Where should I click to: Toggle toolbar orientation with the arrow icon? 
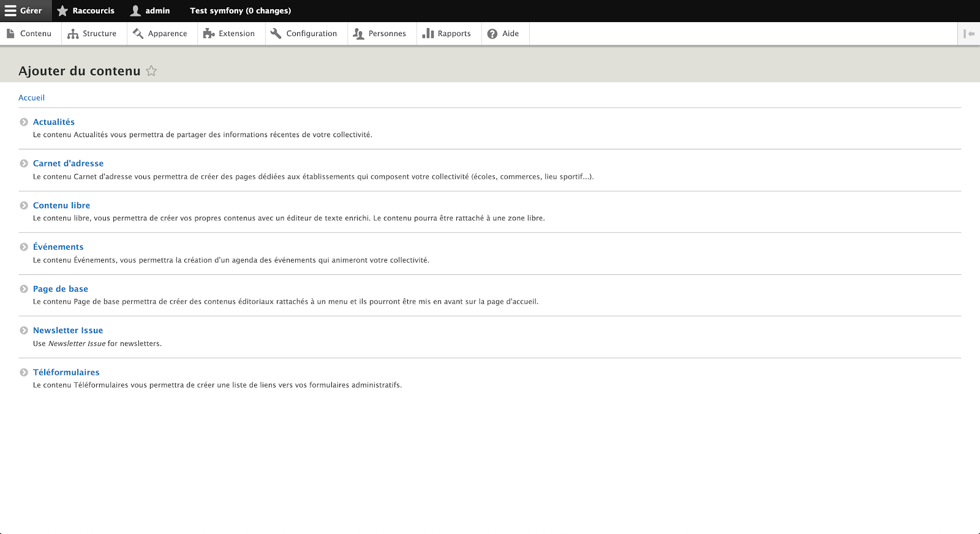969,34
